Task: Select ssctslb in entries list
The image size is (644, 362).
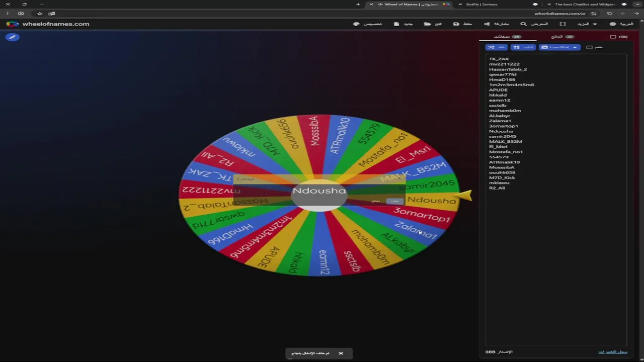Action: click(498, 106)
